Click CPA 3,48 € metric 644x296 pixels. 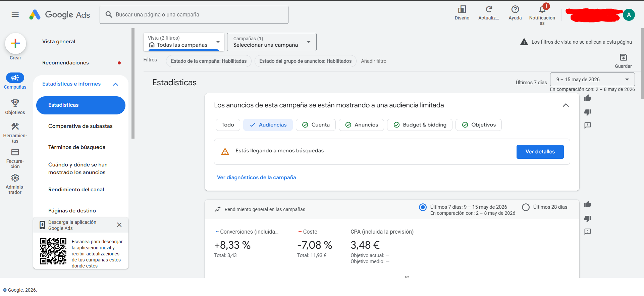(365, 245)
